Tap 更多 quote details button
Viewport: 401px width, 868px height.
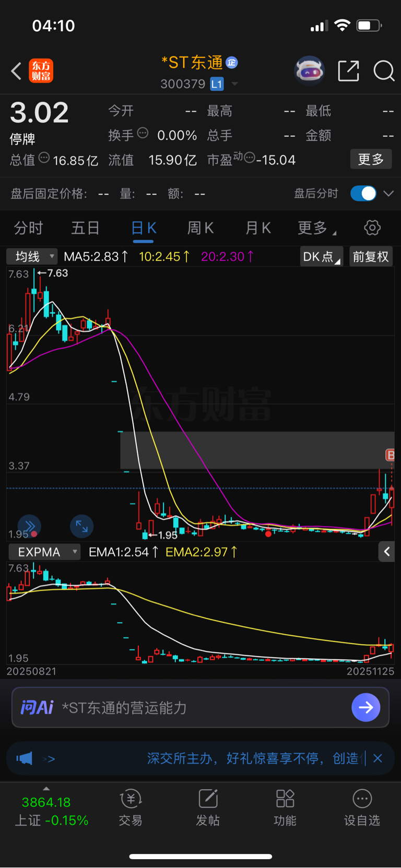coord(371,159)
